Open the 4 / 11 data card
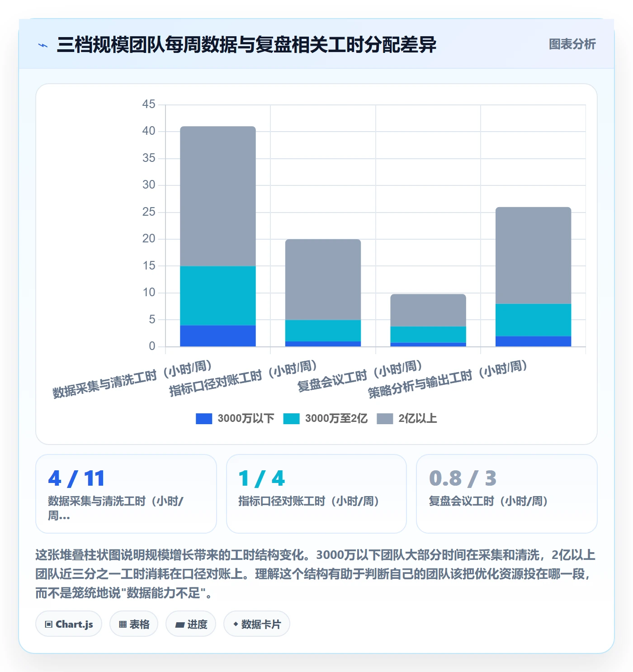 [126, 494]
